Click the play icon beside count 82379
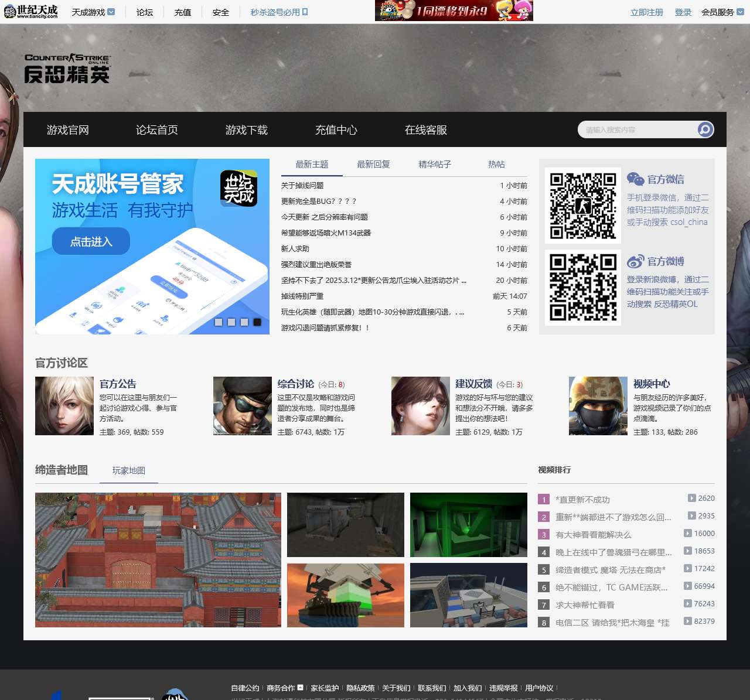The height and width of the screenshot is (700, 750). (688, 622)
